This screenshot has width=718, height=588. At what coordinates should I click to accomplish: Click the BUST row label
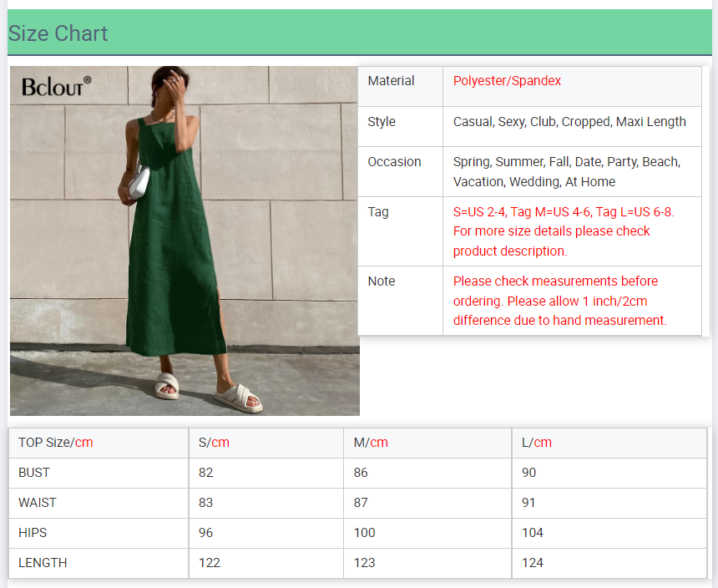[x=34, y=473]
